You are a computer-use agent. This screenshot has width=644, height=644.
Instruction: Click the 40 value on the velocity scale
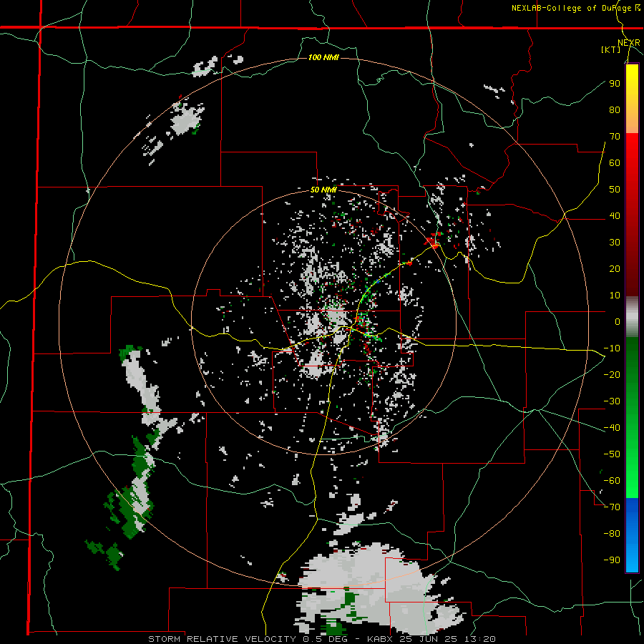615,216
